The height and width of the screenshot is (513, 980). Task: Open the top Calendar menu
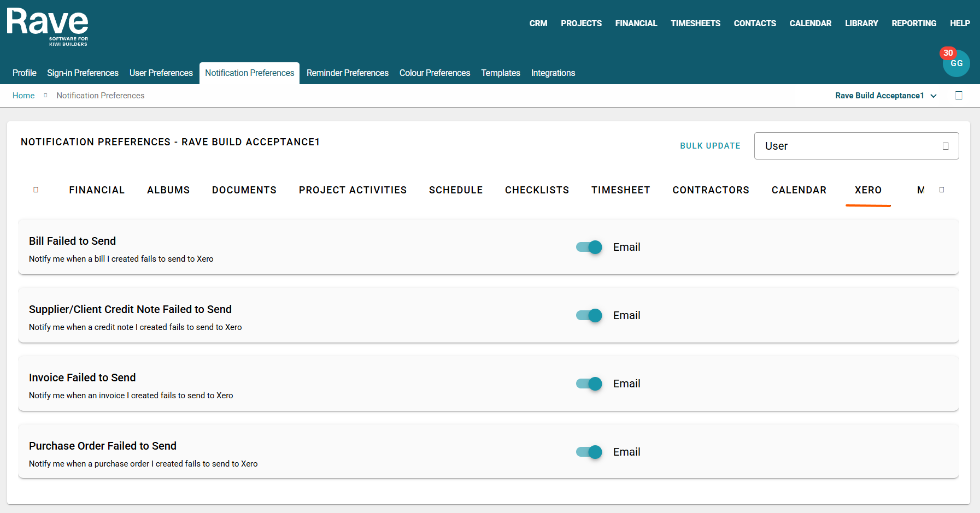click(811, 23)
